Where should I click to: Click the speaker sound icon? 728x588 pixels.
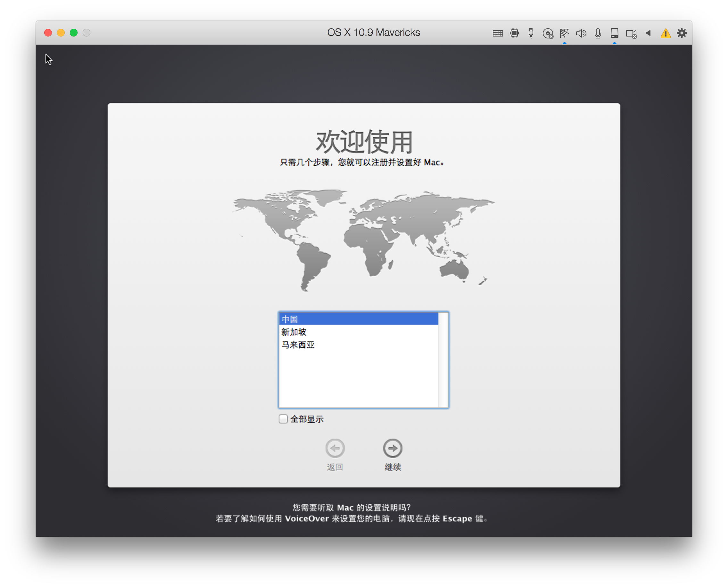(581, 33)
